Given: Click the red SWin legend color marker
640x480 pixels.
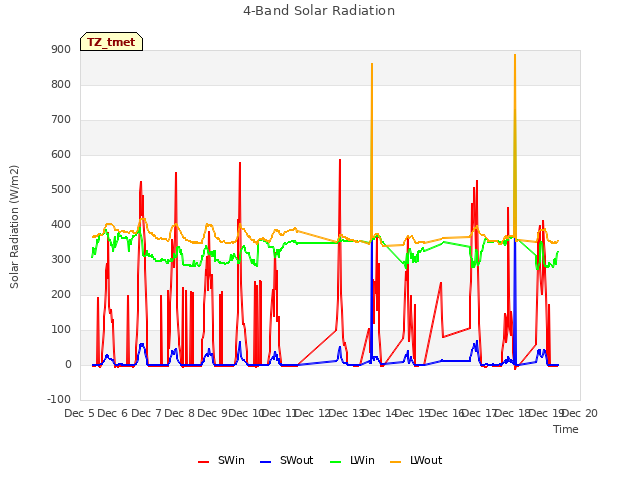Looking at the screenshot, I should click(x=203, y=462).
